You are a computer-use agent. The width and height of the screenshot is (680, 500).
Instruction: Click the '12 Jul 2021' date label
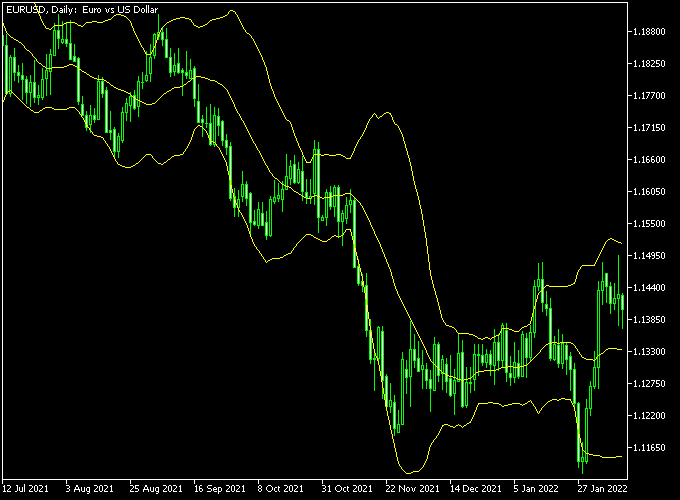pos(26,489)
